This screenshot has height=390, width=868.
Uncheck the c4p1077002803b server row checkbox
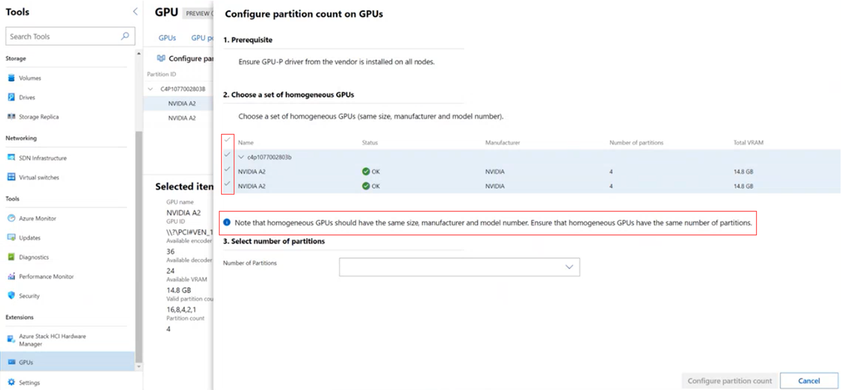pyautogui.click(x=227, y=155)
